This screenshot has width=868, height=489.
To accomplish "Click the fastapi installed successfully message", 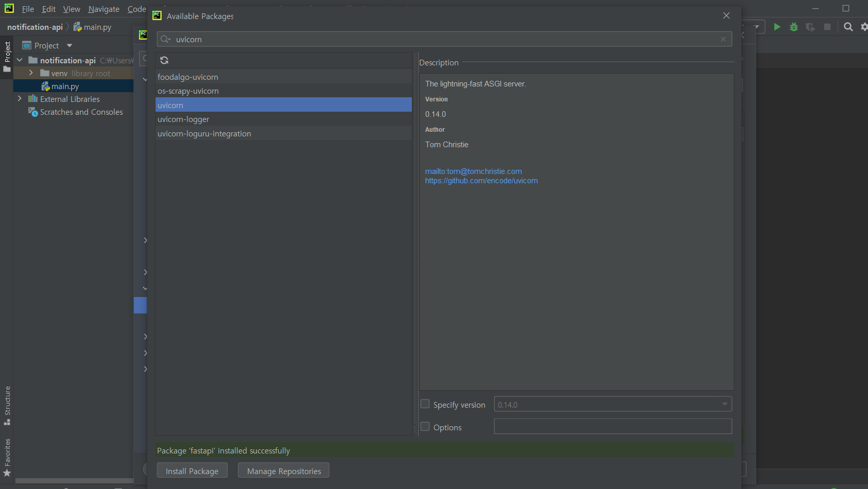I will tap(223, 450).
